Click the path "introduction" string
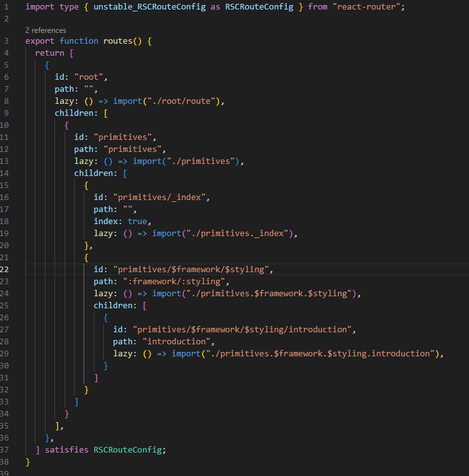The height and width of the screenshot is (476, 469). (x=177, y=342)
